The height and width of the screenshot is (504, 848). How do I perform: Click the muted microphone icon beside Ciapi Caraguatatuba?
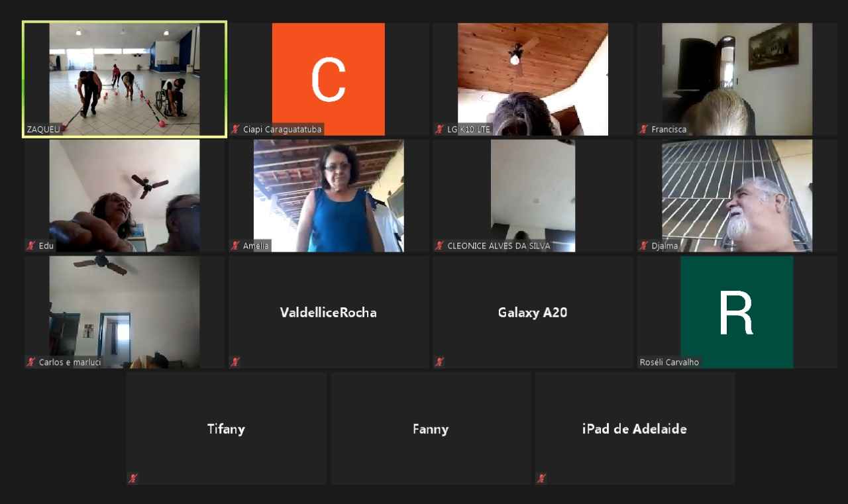(x=235, y=129)
